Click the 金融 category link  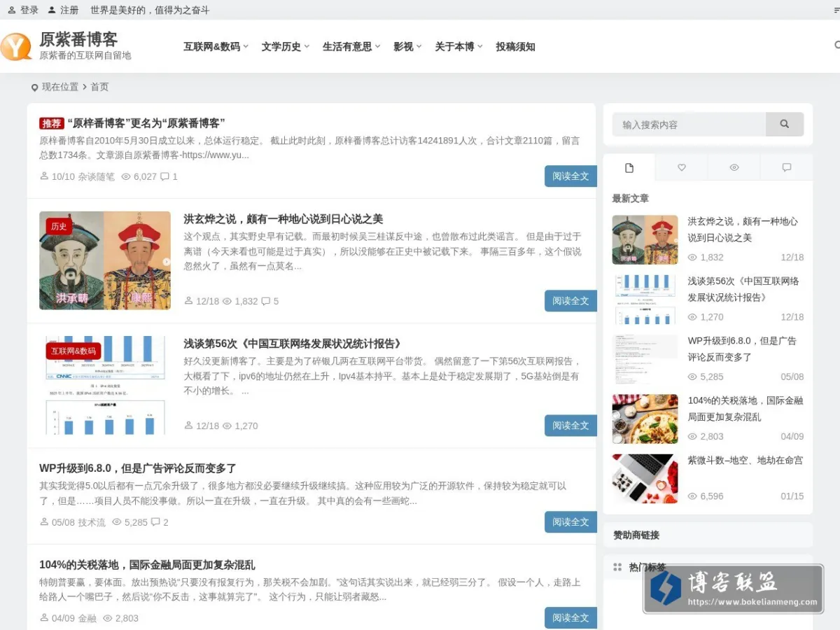[87, 618]
